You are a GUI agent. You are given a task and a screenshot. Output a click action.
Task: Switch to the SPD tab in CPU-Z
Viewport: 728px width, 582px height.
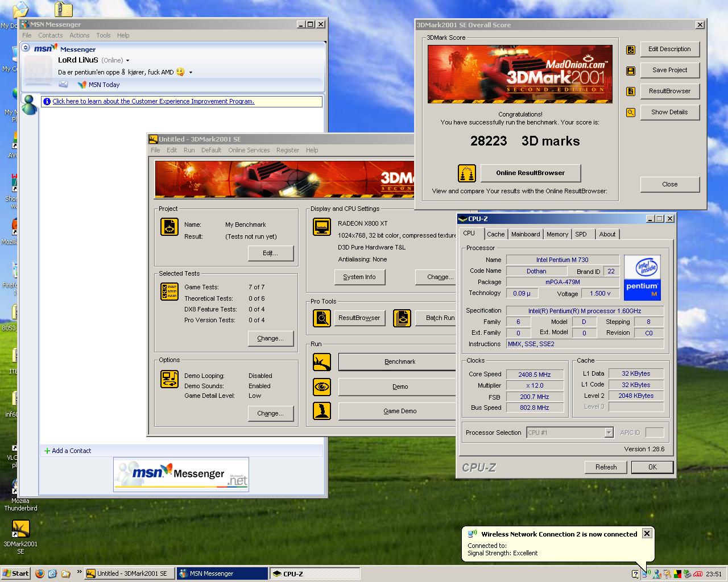(x=581, y=234)
